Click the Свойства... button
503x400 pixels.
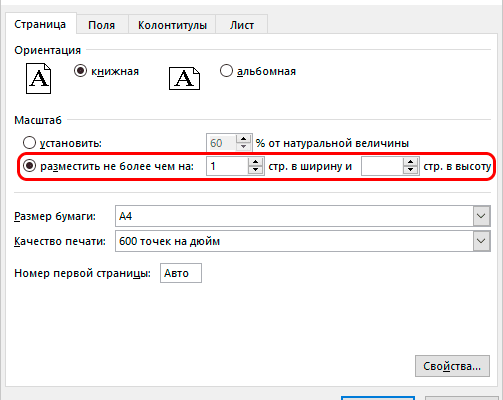[452, 366]
